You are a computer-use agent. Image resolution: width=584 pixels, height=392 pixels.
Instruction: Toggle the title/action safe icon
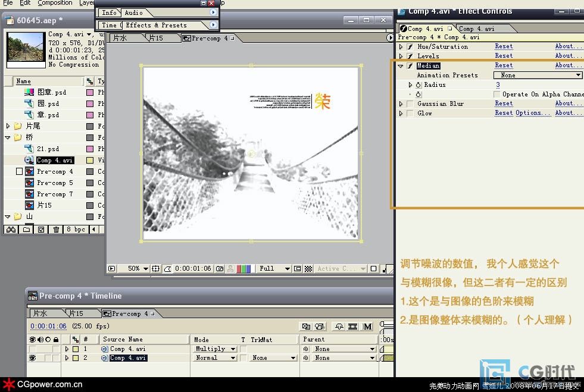(156, 268)
